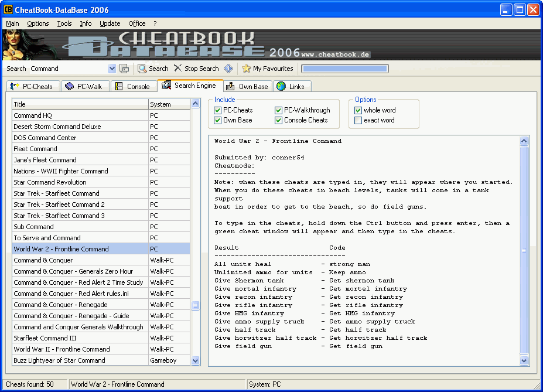
Task: Sort list by System column header
Action: pos(169,104)
